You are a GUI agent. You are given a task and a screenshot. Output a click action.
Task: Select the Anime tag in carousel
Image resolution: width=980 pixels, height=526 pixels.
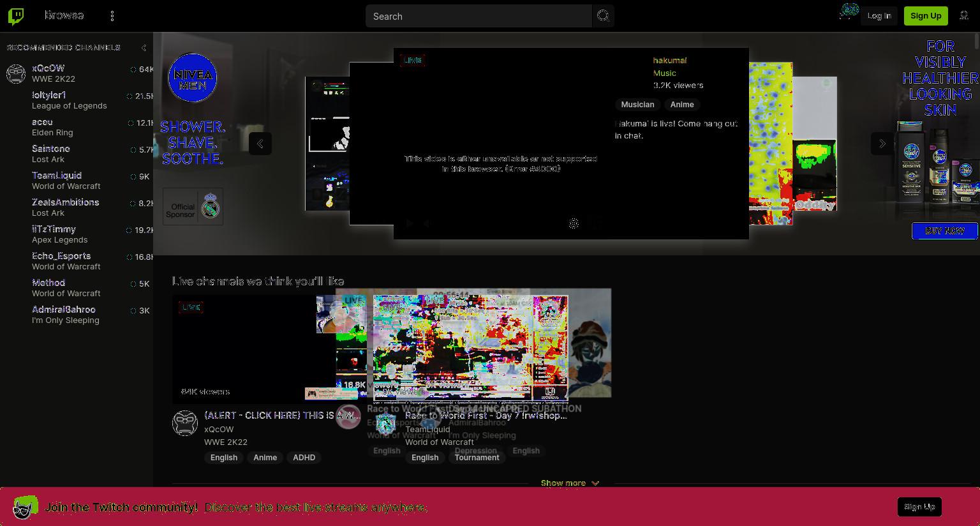click(x=681, y=104)
